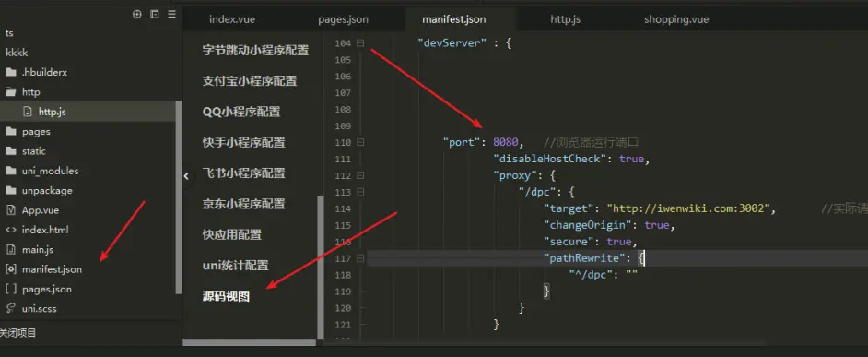The image size is (868, 357).
Task: Click the 8080 port value
Action: click(x=505, y=142)
